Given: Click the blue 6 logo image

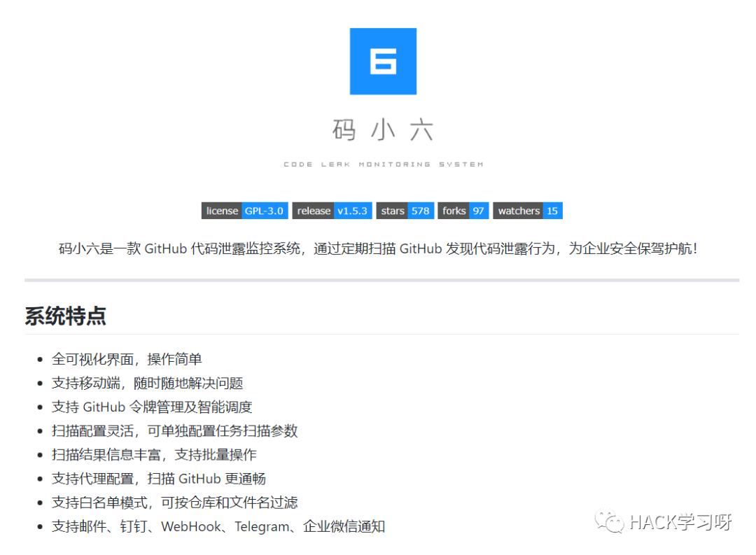Looking at the screenshot, I should click(383, 61).
